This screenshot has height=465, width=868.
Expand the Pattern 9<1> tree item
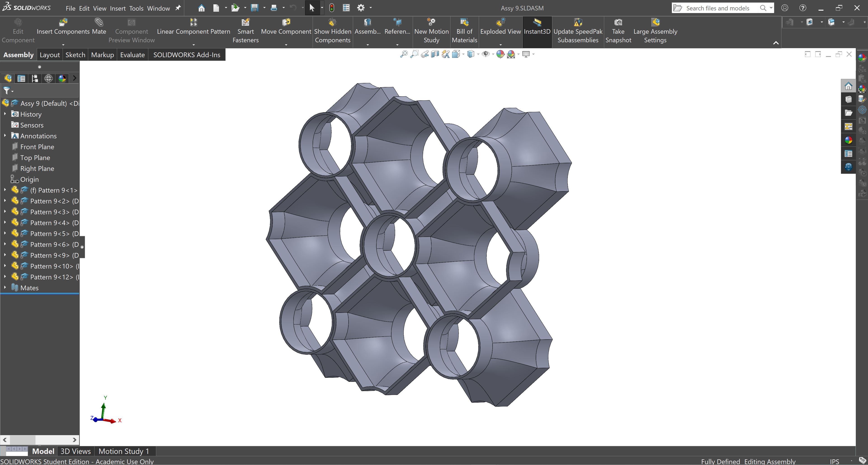point(5,190)
